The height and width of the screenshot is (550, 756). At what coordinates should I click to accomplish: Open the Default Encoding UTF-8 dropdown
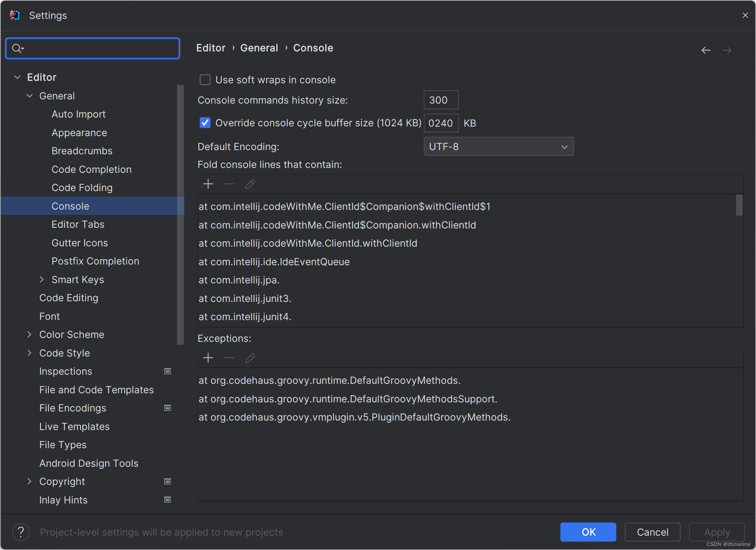click(499, 147)
